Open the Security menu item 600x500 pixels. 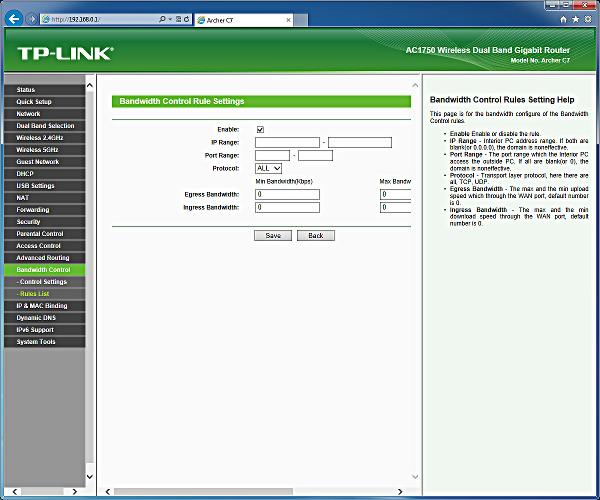click(45, 222)
